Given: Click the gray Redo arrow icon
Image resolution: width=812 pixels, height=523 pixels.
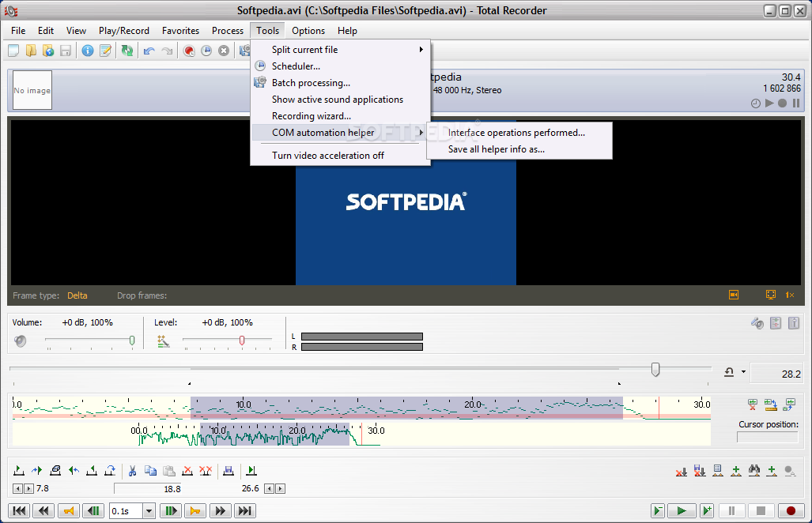Looking at the screenshot, I should pyautogui.click(x=167, y=51).
